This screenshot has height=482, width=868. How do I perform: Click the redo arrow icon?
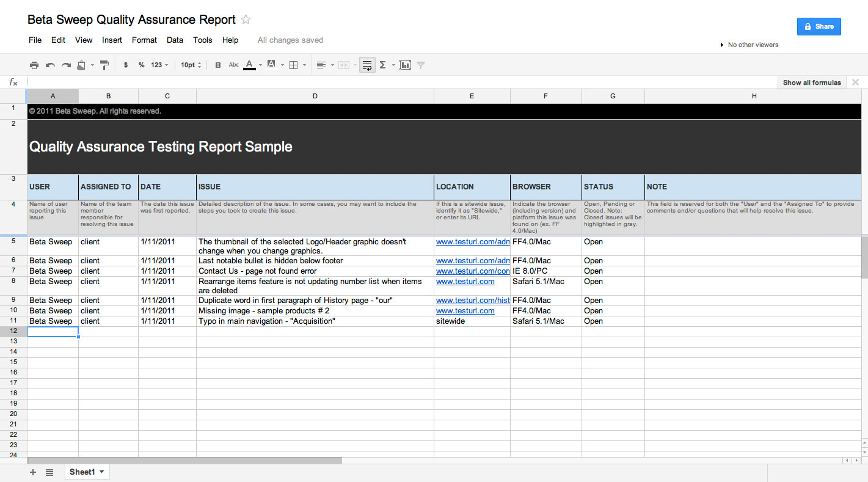coord(66,65)
